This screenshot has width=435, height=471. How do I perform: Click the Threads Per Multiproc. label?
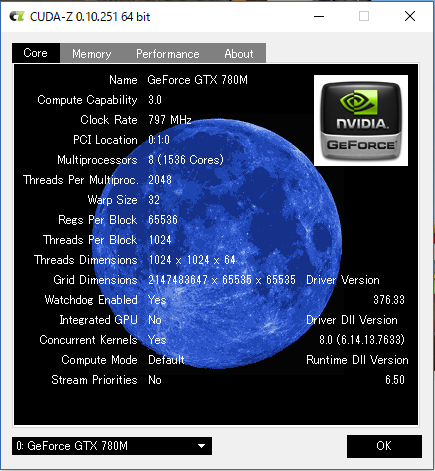click(80, 180)
